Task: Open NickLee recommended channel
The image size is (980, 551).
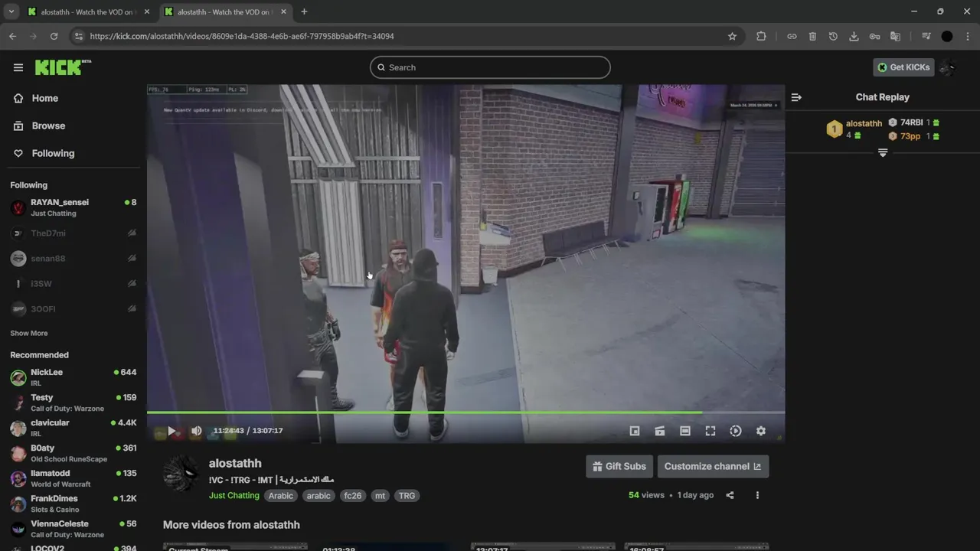Action: pos(73,377)
